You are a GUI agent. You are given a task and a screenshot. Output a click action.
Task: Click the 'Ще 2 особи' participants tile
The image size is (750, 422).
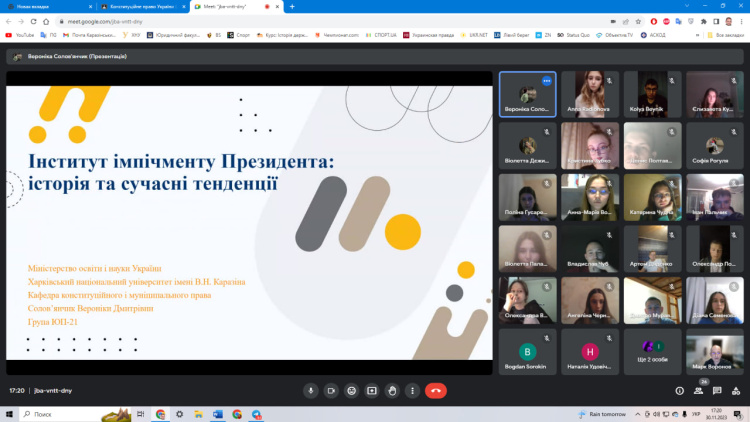pos(653,352)
